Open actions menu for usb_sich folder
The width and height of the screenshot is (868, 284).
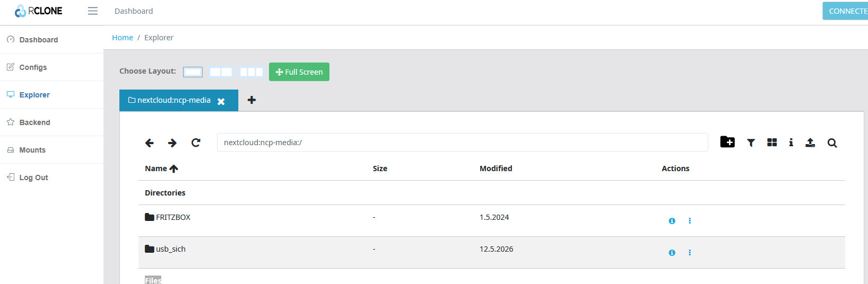click(x=690, y=253)
